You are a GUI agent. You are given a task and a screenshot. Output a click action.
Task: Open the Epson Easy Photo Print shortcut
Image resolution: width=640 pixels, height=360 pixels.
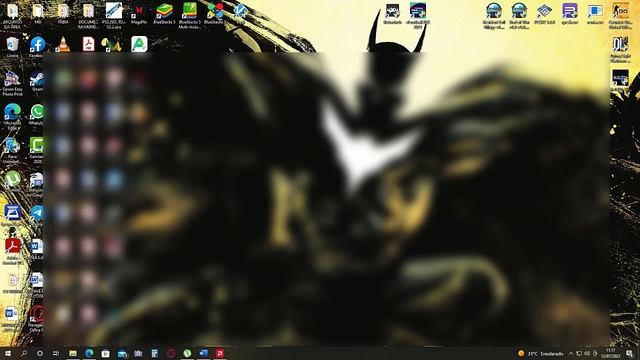pos(12,83)
